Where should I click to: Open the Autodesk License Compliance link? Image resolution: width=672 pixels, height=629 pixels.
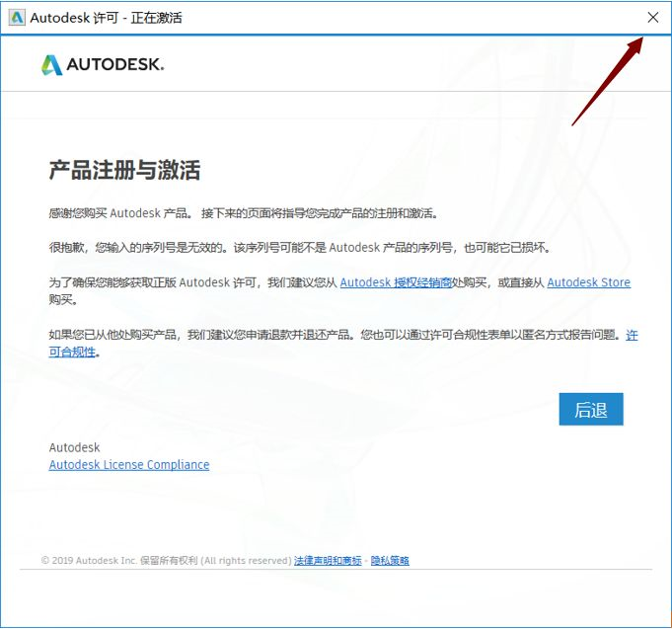[x=129, y=465]
